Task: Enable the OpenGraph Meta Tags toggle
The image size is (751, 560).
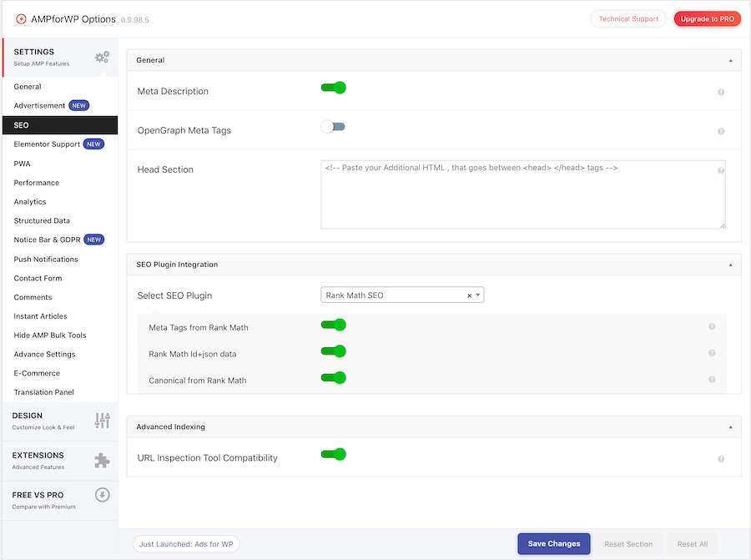Action: pos(333,127)
